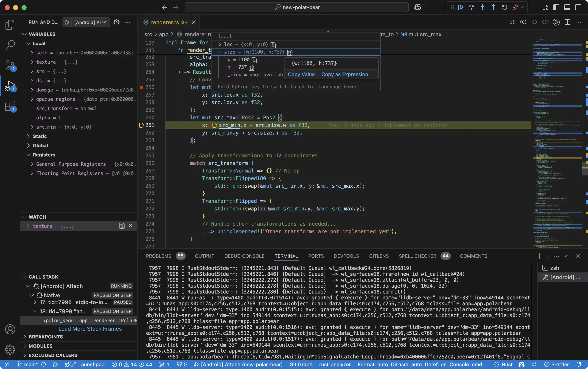Click debug Step Over button
Viewport: 588px width, 369px height.
coord(471,7)
